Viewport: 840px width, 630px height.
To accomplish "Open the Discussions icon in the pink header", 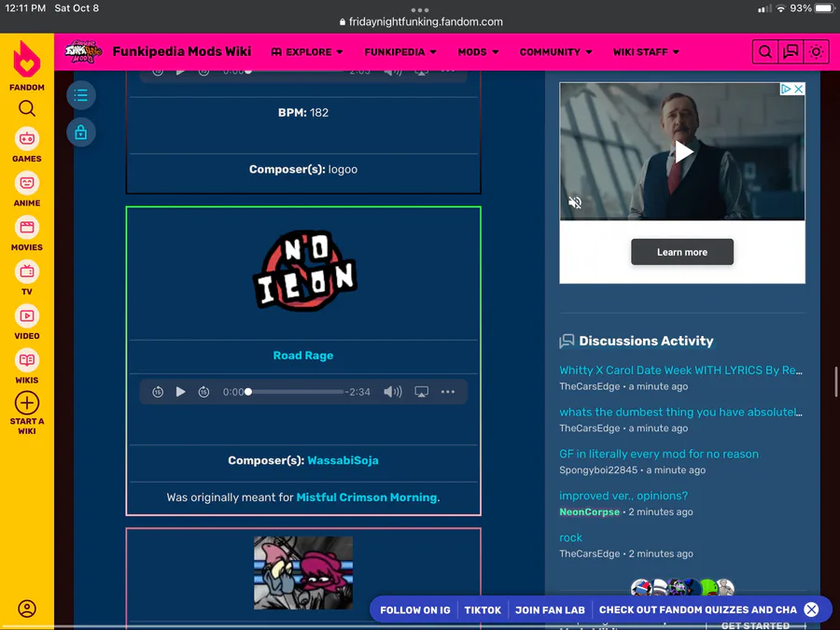I will pyautogui.click(x=791, y=52).
